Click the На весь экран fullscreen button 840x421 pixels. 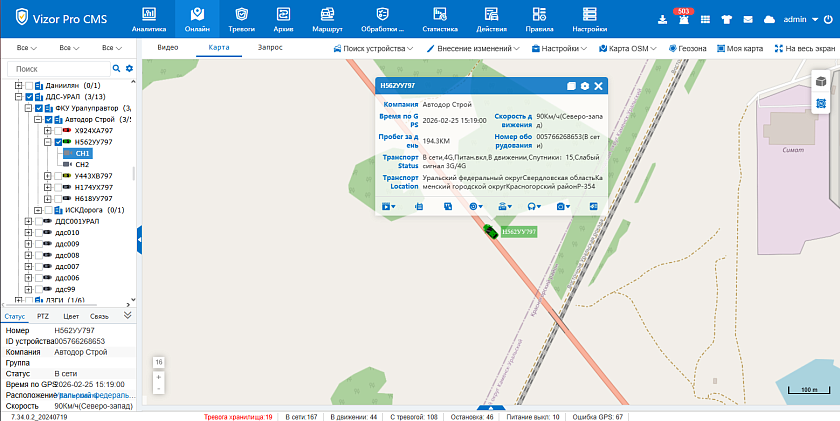[x=805, y=48]
